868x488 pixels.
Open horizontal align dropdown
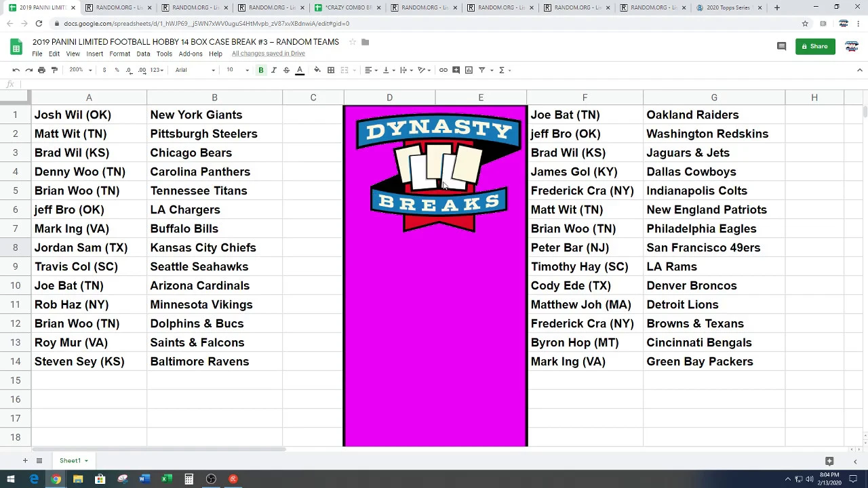point(370,70)
